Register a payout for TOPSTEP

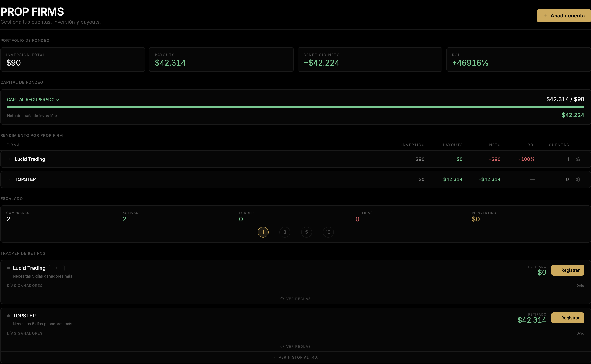pos(568,318)
